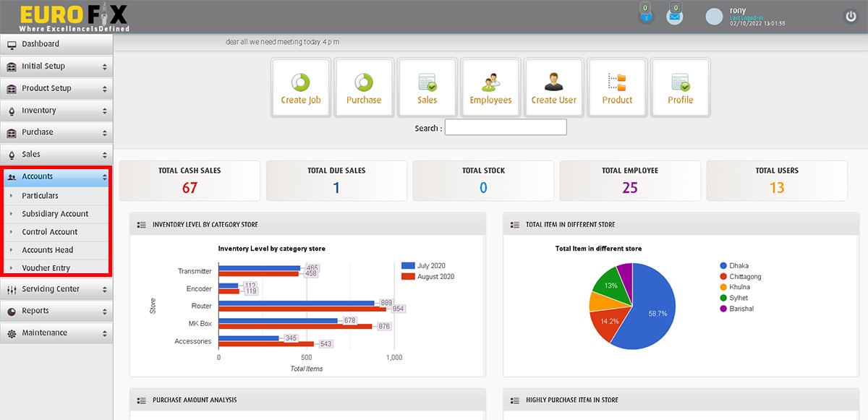Expand the Initial Setup menu

coord(56,66)
